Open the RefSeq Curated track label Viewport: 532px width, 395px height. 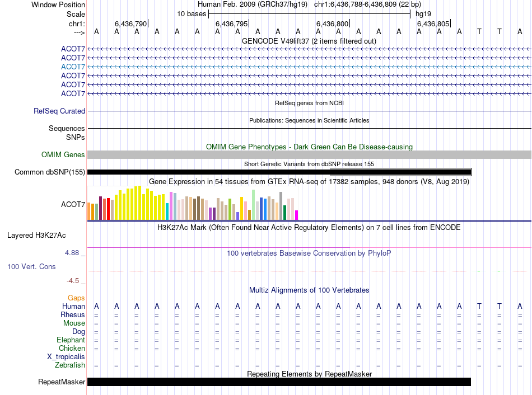click(x=59, y=111)
